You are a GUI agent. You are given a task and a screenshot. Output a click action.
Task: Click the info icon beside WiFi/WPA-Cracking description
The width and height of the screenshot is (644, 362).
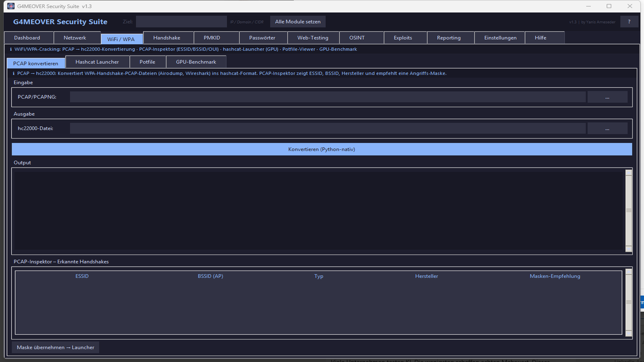point(11,49)
